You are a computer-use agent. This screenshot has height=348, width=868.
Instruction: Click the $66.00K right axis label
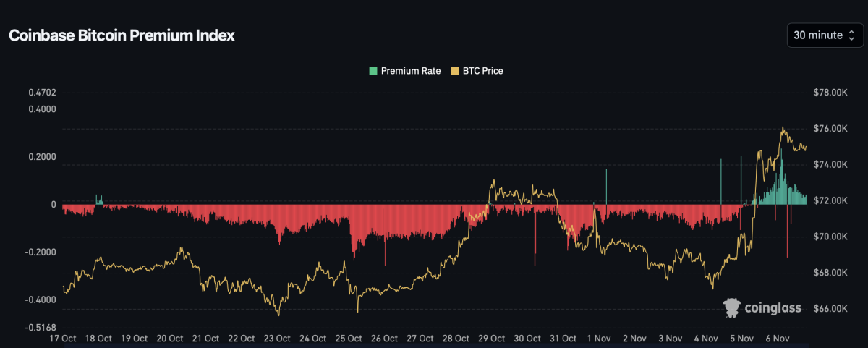coord(830,309)
